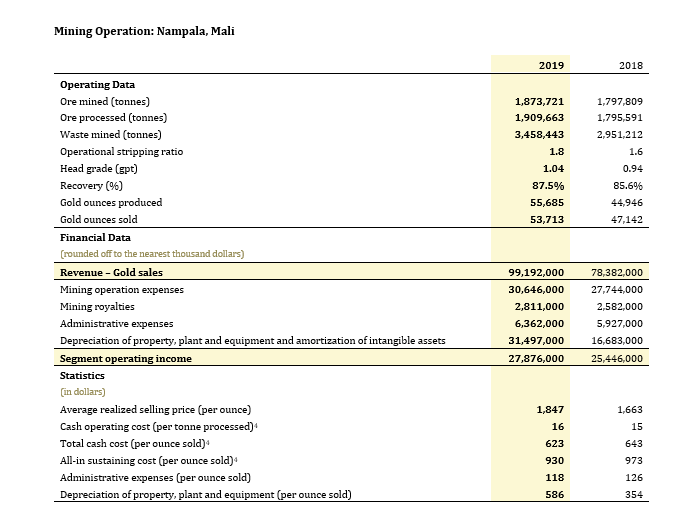Click the all-in sustaining cost value 973
The width and height of the screenshot is (686, 528).
coord(634,461)
